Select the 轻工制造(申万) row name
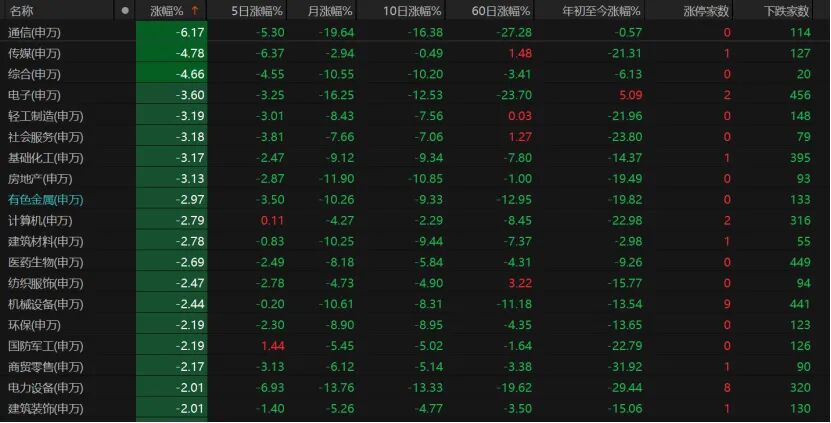The height and width of the screenshot is (423, 831). [x=46, y=116]
